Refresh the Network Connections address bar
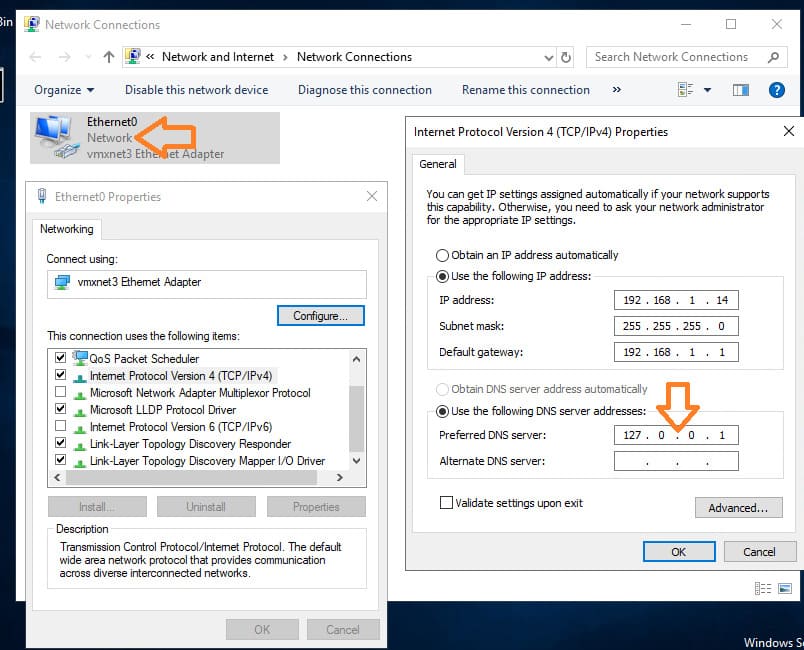The height and width of the screenshot is (650, 804). (566, 57)
